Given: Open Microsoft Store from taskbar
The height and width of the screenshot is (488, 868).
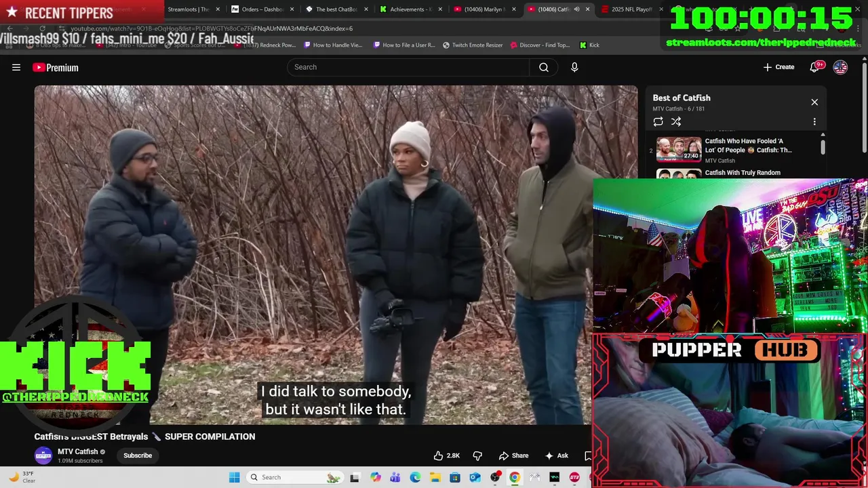Looking at the screenshot, I should click(x=455, y=477).
